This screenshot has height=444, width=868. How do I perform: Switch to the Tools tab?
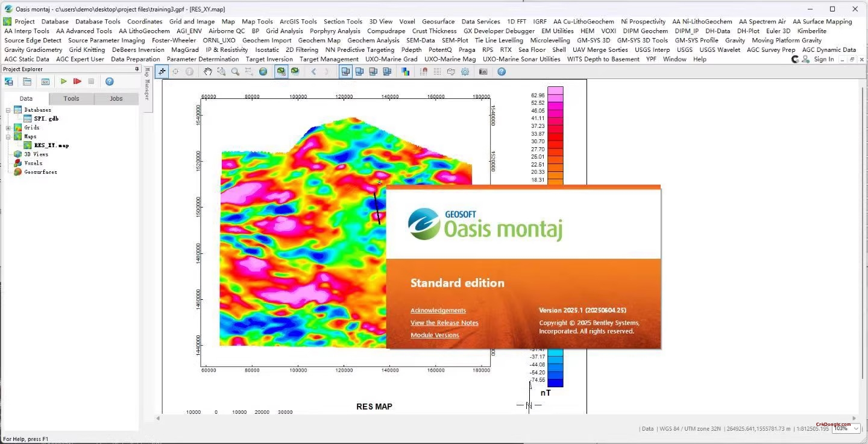tap(71, 98)
